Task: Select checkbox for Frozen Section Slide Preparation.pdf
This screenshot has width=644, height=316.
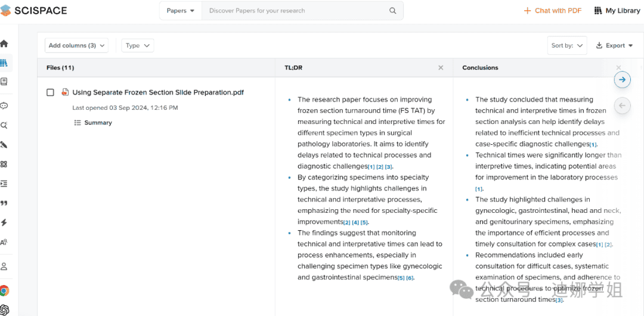Action: click(50, 92)
